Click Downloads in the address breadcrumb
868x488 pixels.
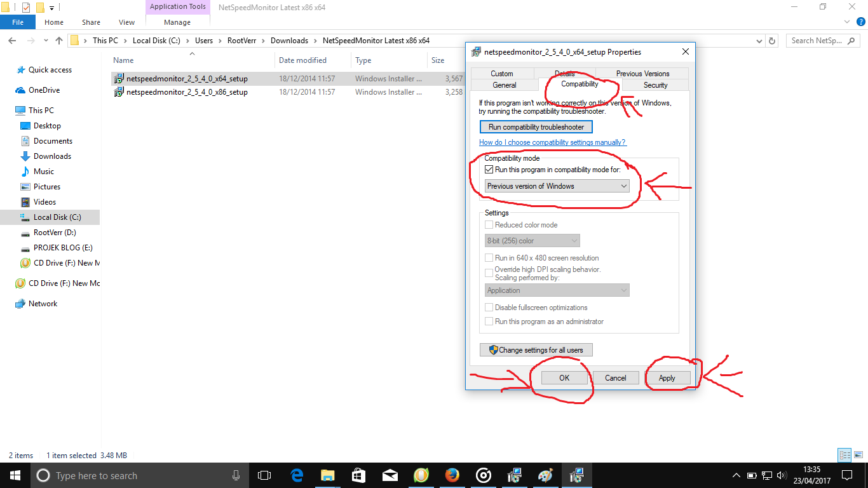click(289, 41)
